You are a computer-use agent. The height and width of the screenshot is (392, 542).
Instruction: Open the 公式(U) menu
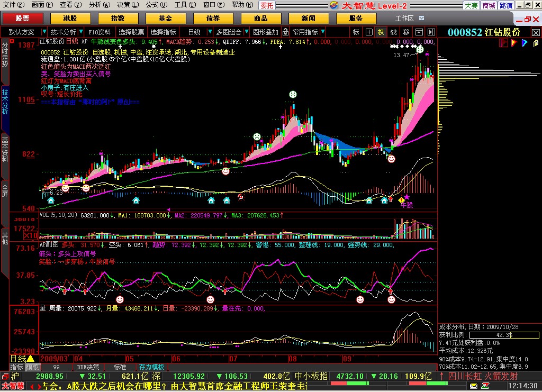click(156, 5)
